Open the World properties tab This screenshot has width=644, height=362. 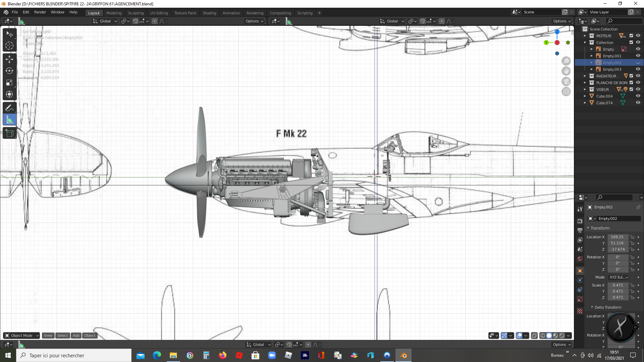point(580,259)
